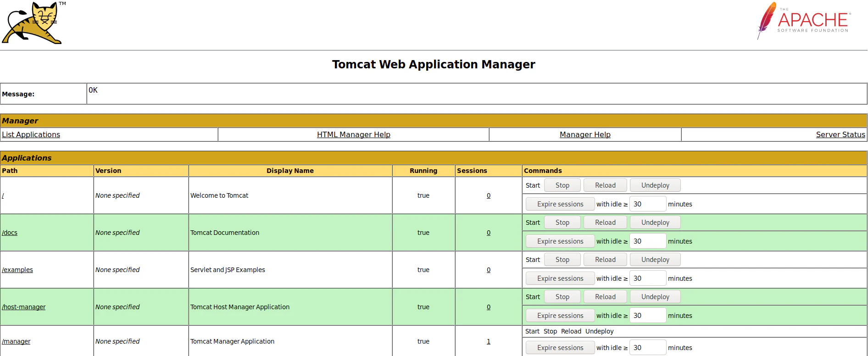Click the "Applications" section title
The height and width of the screenshot is (356, 868).
(x=27, y=158)
